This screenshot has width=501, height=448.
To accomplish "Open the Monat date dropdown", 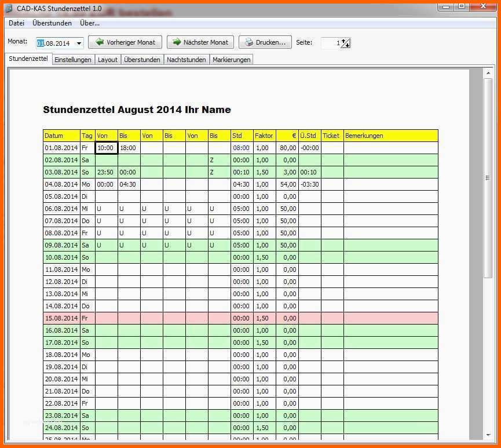I will tap(79, 43).
